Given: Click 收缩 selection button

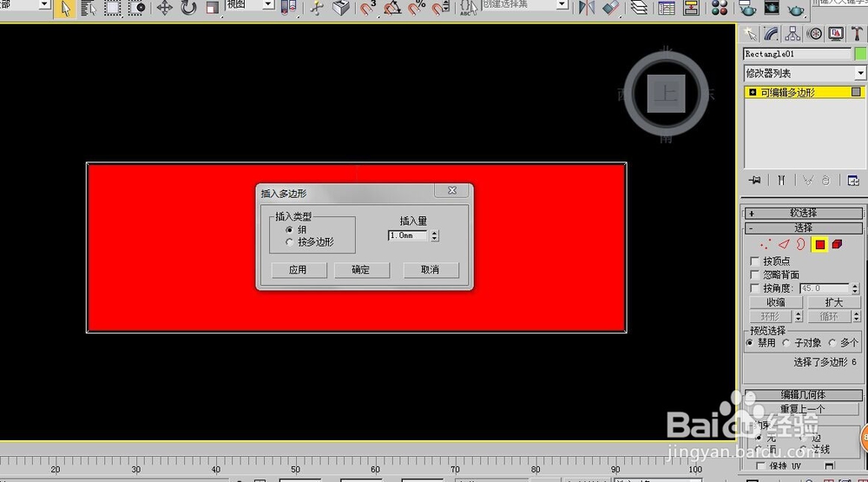Looking at the screenshot, I should point(776,302).
